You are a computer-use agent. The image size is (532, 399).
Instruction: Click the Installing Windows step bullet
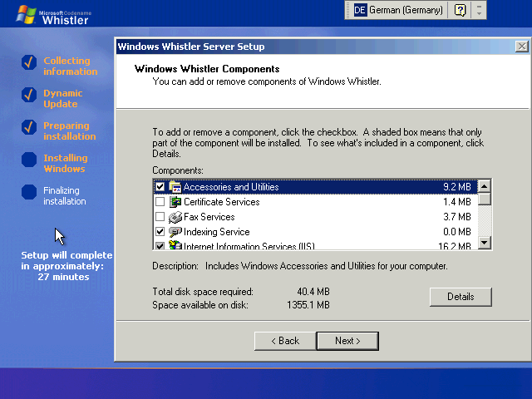coord(29,160)
